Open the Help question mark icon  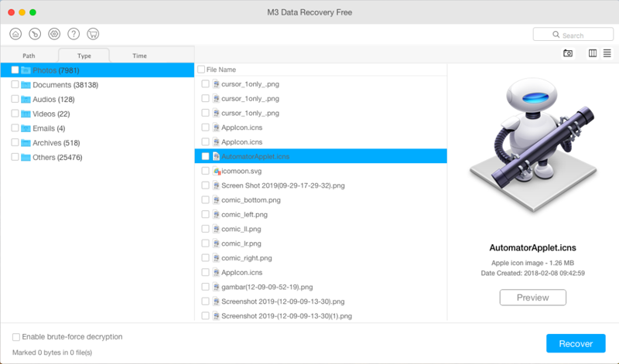pos(74,34)
